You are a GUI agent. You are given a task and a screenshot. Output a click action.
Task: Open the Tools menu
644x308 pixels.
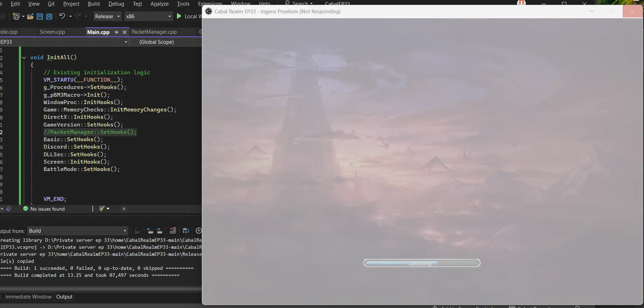[183, 4]
